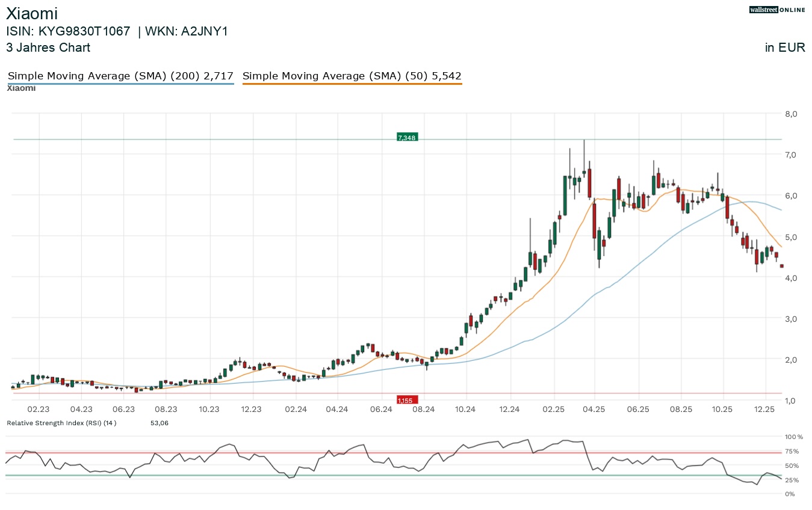Click the blue SMA (200) underline indicator
Screen dimensions: 812x510
pyautogui.click(x=120, y=83)
